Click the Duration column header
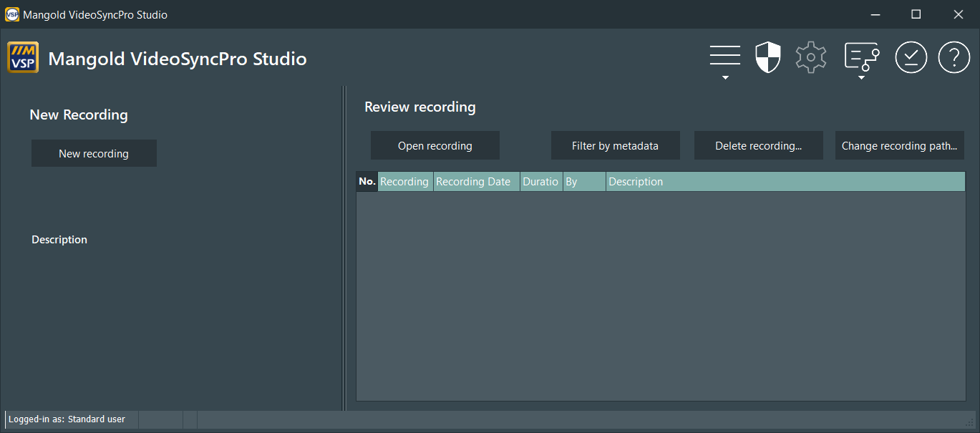The width and height of the screenshot is (980, 433). 541,181
